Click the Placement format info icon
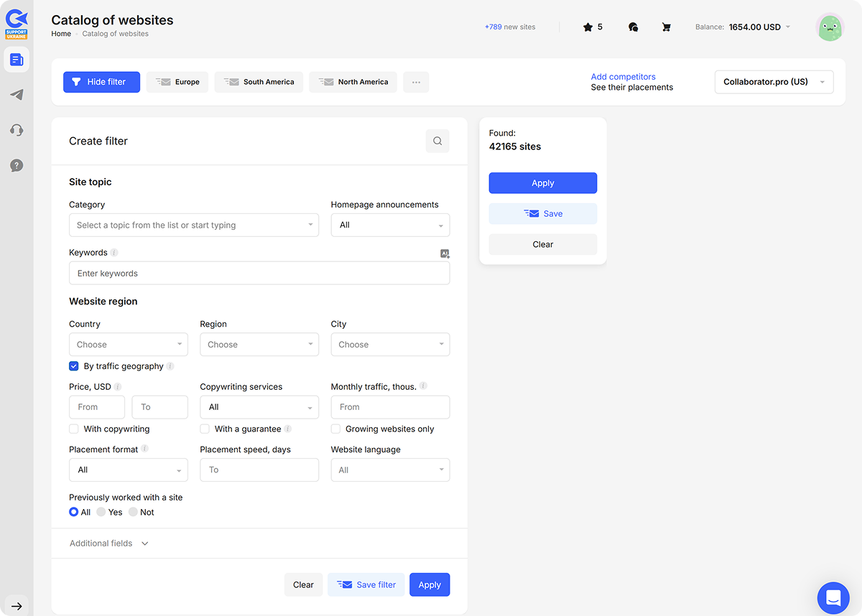This screenshot has height=616, width=862. tap(144, 449)
